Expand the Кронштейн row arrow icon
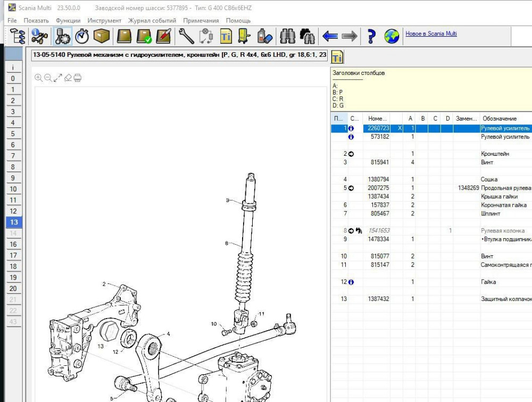This screenshot has width=532, height=402. tap(351, 154)
